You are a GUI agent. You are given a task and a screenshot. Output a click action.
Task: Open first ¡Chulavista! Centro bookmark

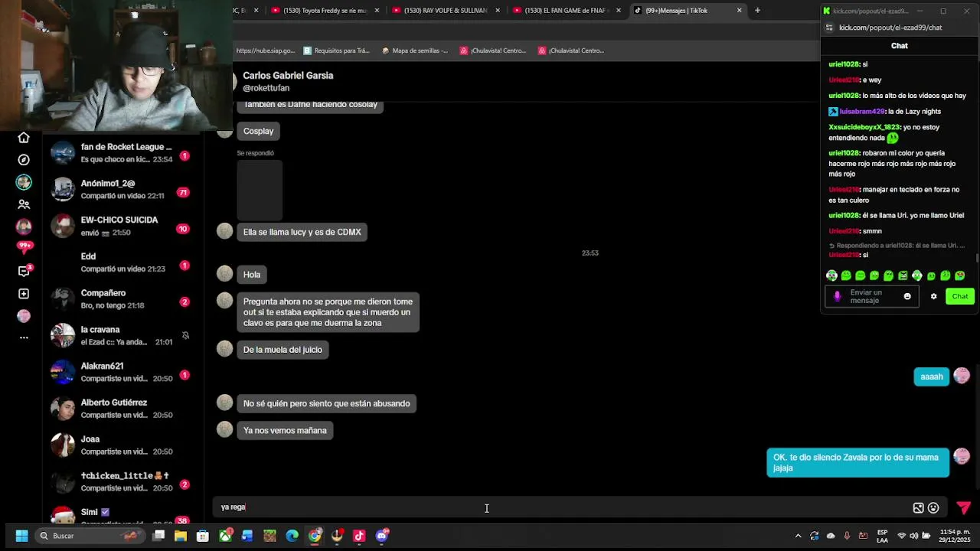(493, 51)
